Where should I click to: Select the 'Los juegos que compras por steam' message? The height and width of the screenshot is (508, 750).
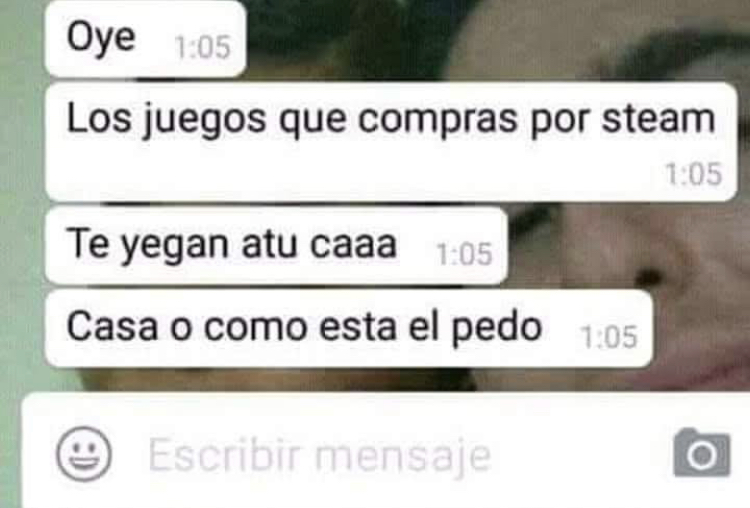[391, 142]
